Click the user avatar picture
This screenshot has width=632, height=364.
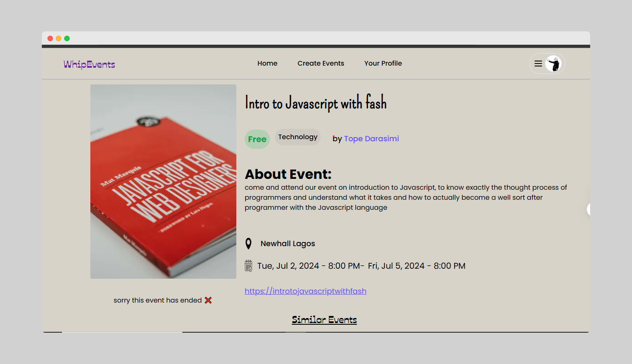point(554,64)
